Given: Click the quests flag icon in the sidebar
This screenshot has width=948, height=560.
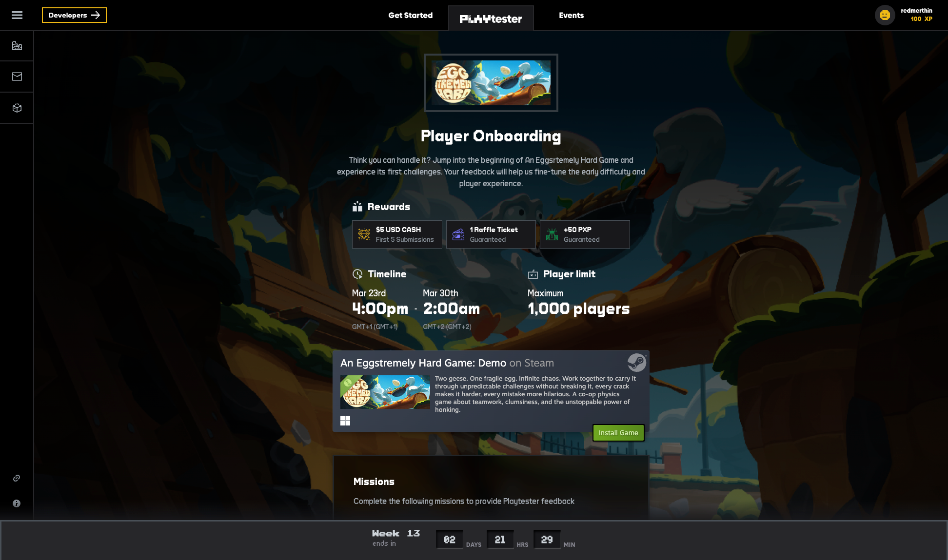Looking at the screenshot, I should tap(17, 45).
